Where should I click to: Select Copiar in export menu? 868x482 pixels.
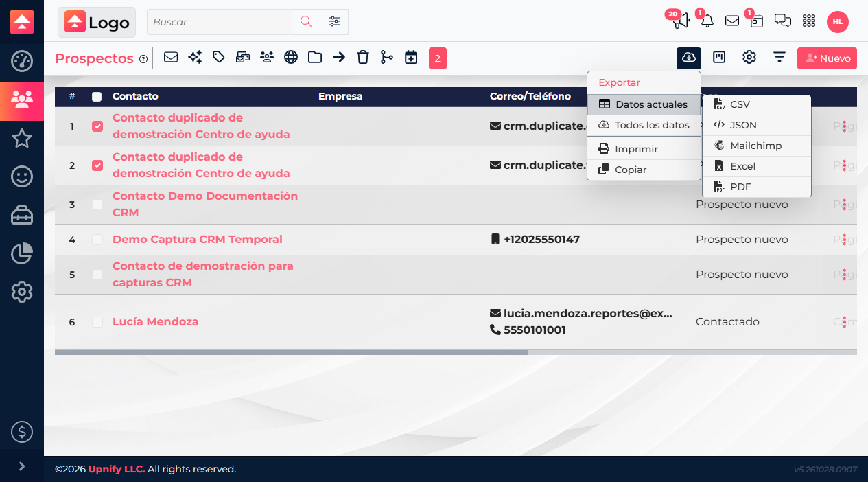pos(644,170)
